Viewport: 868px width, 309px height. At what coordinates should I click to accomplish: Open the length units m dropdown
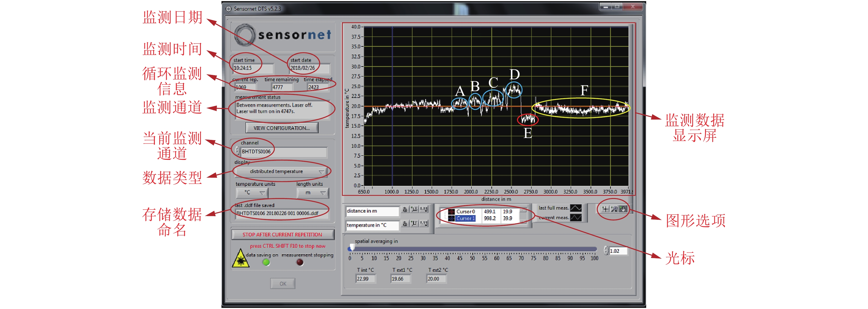(x=312, y=193)
